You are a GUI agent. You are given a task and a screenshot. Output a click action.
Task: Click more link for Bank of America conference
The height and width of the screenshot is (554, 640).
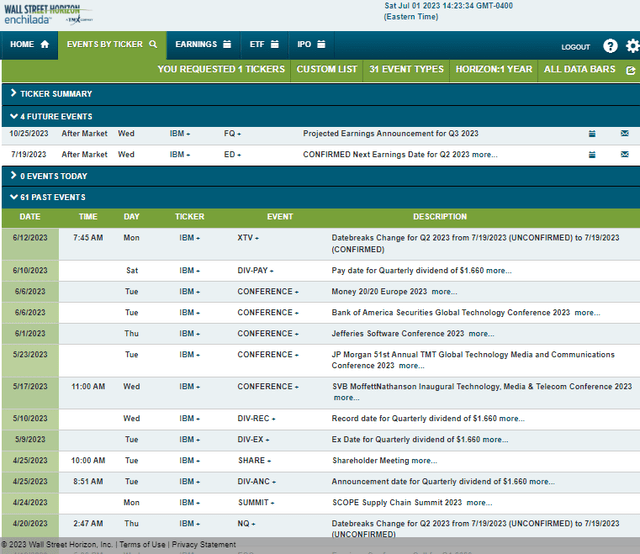(x=587, y=312)
